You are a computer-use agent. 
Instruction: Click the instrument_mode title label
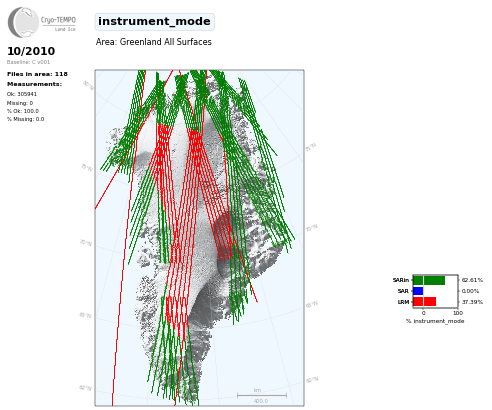(x=154, y=22)
